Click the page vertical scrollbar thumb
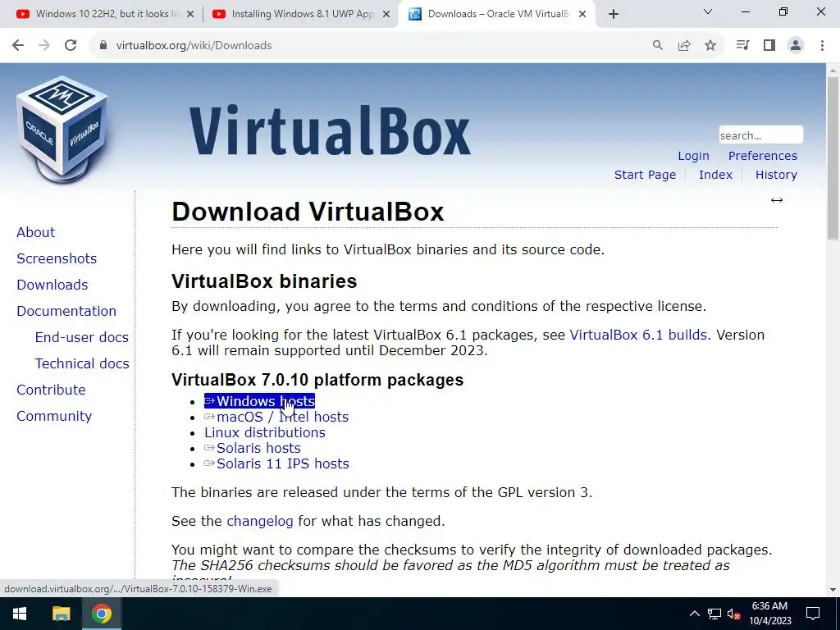 [x=833, y=158]
